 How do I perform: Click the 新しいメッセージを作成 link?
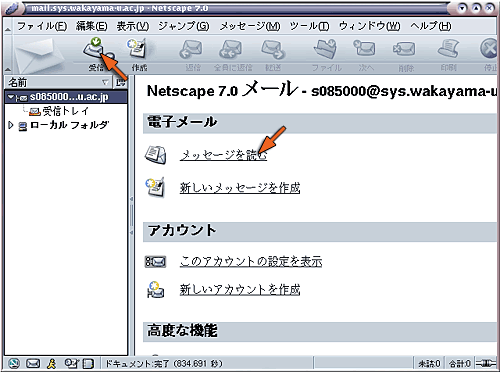pos(240,188)
